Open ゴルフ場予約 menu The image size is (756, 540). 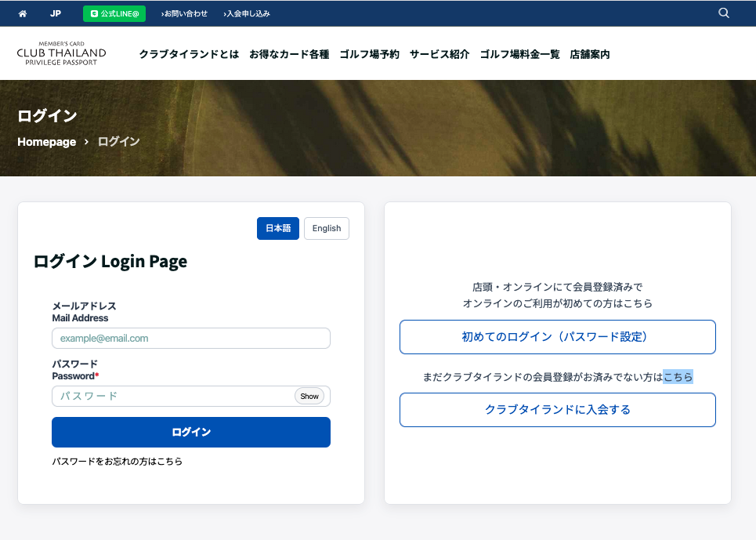tap(369, 54)
